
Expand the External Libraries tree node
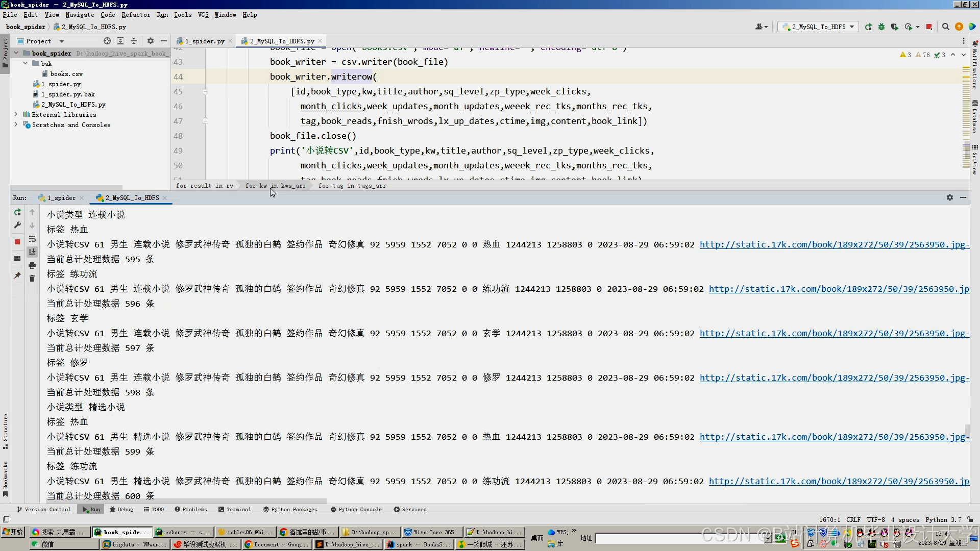pyautogui.click(x=16, y=115)
